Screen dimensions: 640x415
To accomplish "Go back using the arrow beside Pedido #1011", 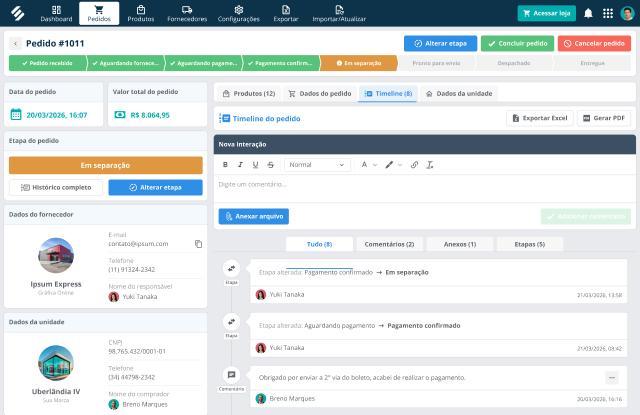I will [x=15, y=43].
